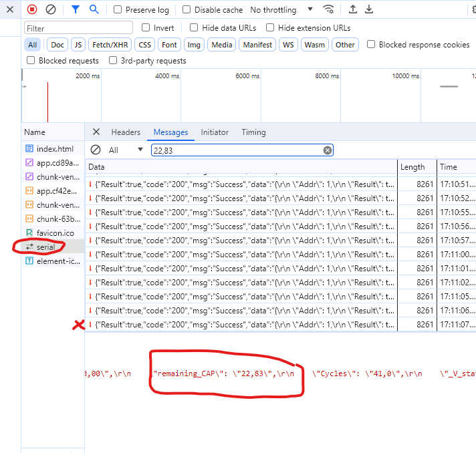Open the No throttling dropdown

281,10
